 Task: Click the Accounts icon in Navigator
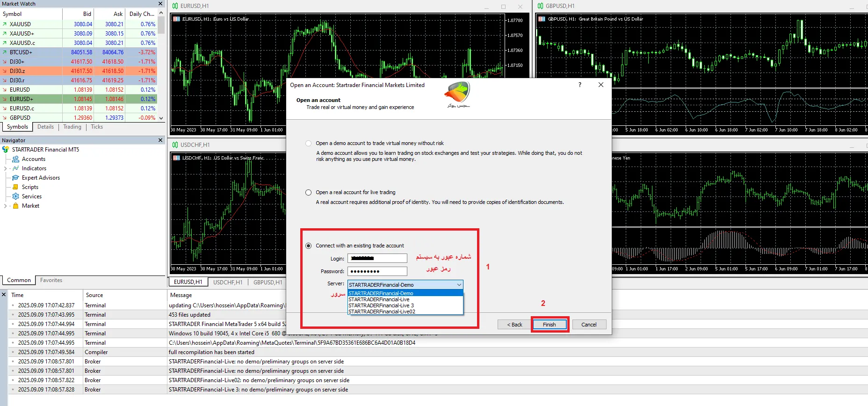coord(16,159)
